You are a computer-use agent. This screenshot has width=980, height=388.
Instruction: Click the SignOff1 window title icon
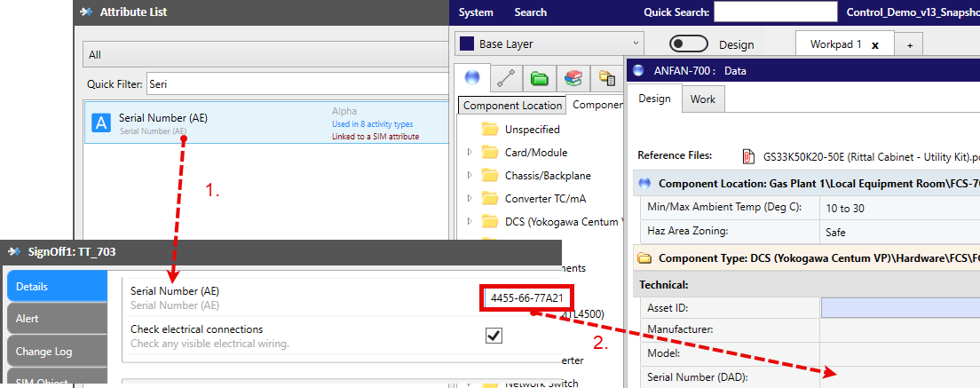tap(14, 252)
